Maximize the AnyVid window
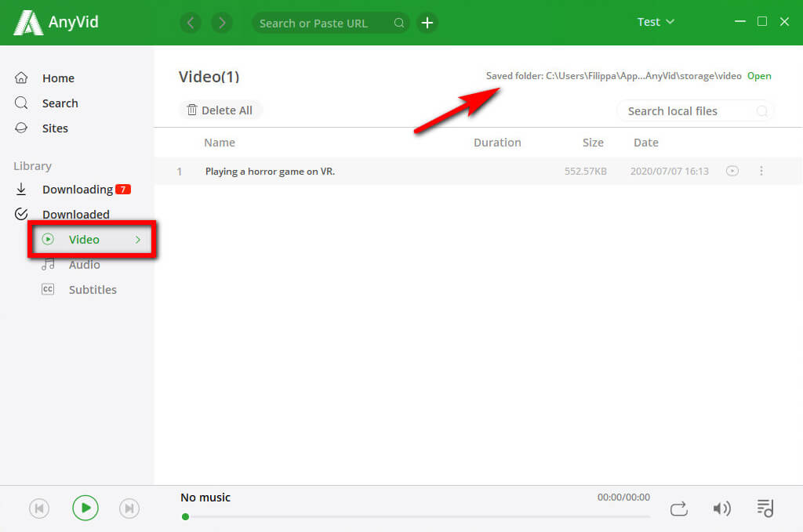The width and height of the screenshot is (803, 532). click(762, 21)
